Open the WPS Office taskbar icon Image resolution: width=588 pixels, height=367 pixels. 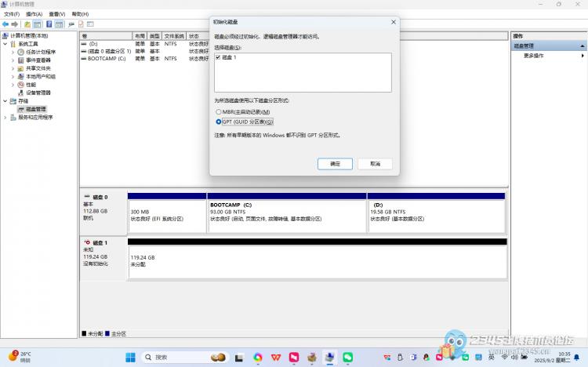pyautogui.click(x=276, y=358)
